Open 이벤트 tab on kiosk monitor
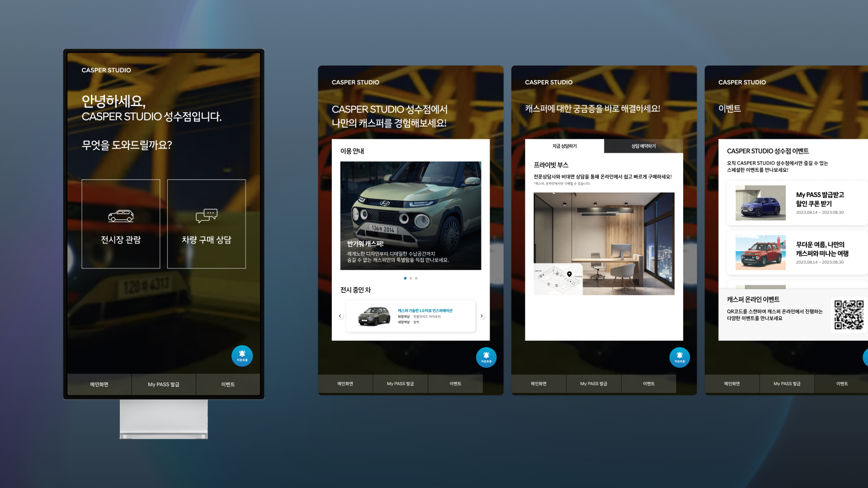 (228, 385)
